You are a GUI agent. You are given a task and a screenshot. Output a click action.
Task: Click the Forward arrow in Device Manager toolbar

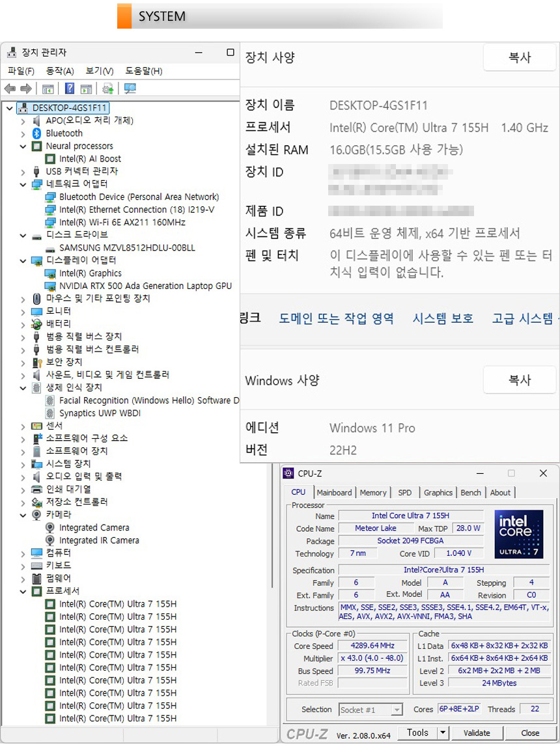[25, 89]
